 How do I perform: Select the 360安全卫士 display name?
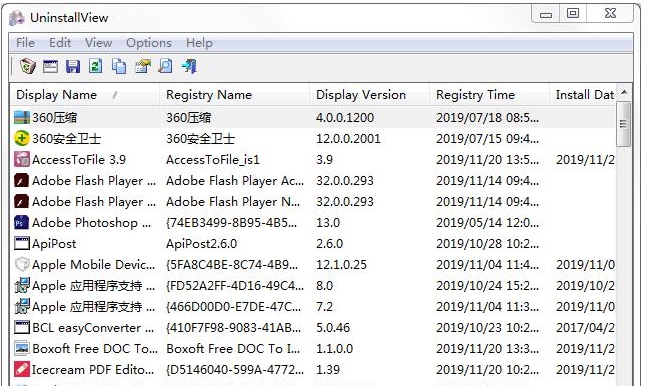click(x=66, y=139)
